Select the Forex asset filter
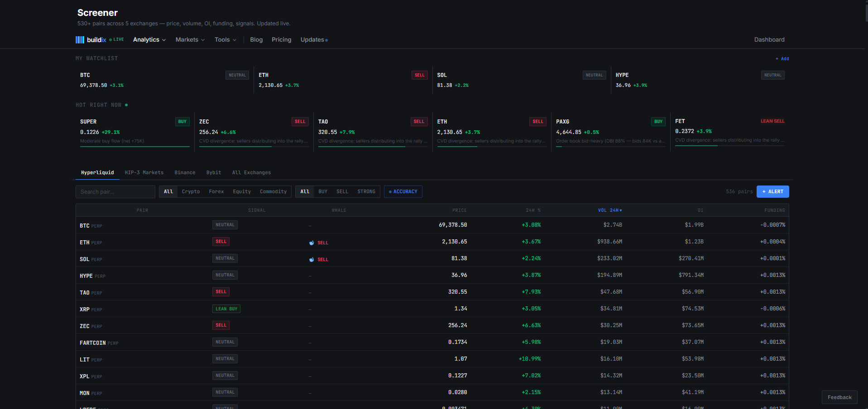Viewport: 868px width, 409px height. click(216, 192)
